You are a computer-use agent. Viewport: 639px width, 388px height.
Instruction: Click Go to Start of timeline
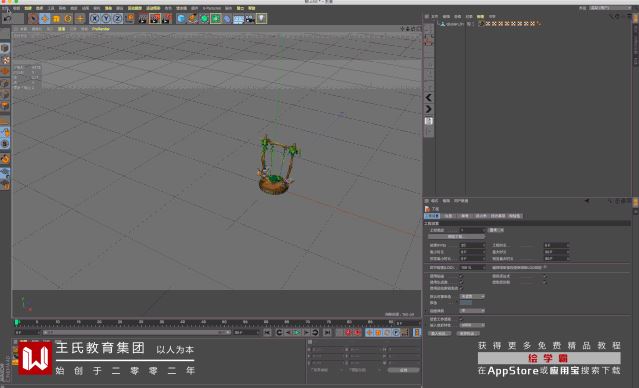267,333
